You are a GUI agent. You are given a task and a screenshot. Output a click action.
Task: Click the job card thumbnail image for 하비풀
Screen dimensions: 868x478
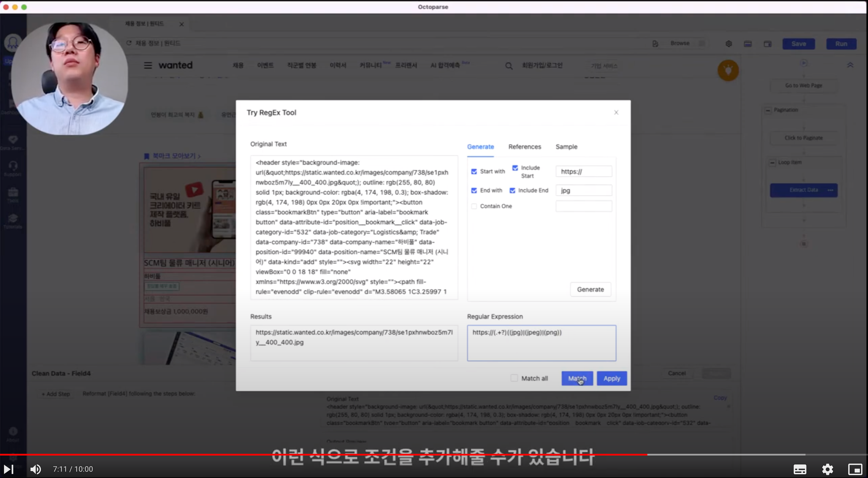189,210
